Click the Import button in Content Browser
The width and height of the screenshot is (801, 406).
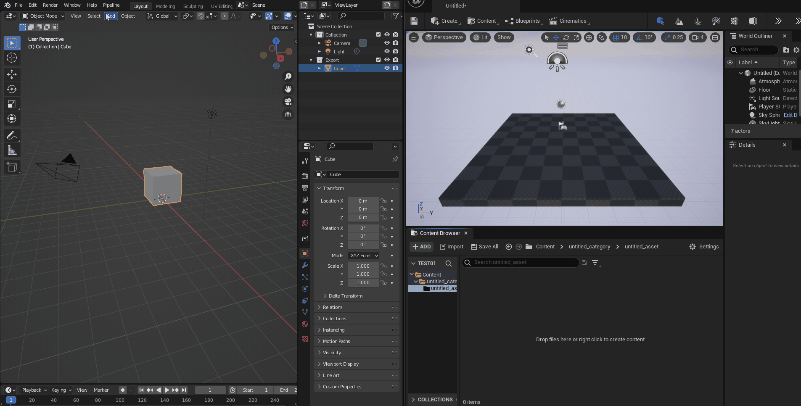coord(451,247)
